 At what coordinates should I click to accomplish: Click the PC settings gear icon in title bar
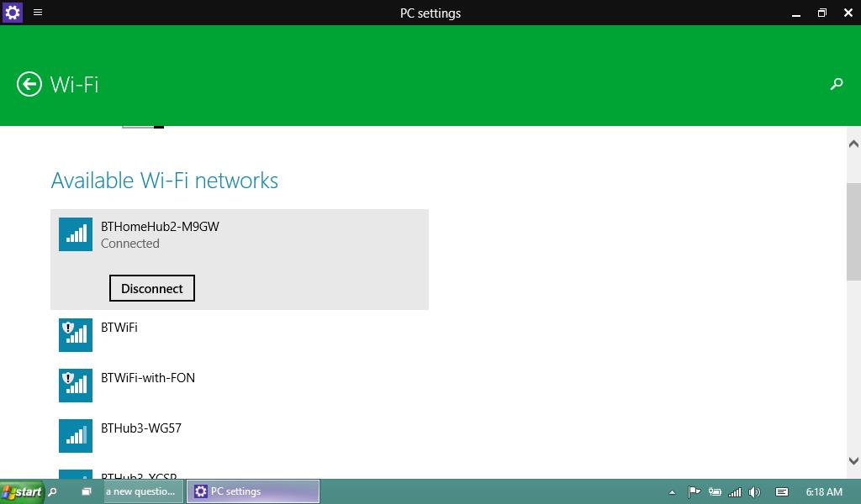(12, 12)
